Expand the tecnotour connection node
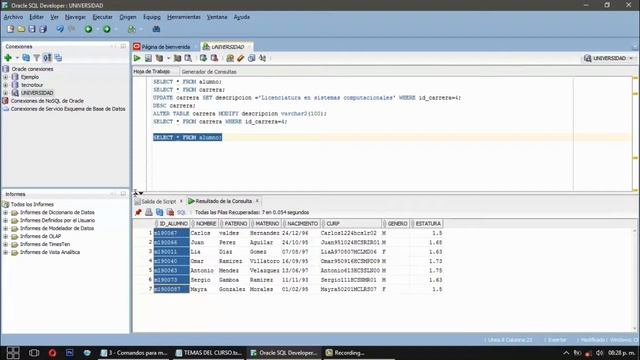This screenshot has height=360, width=640. pyautogui.click(x=6, y=85)
